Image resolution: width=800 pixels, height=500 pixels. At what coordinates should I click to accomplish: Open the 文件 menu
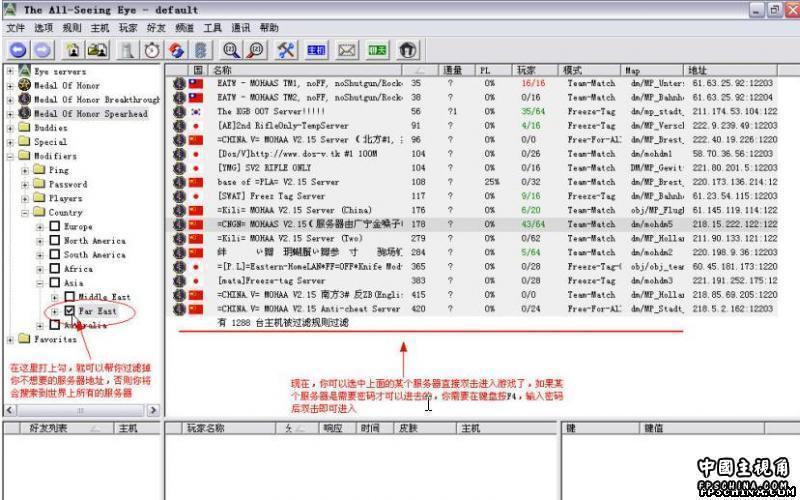coord(15,28)
